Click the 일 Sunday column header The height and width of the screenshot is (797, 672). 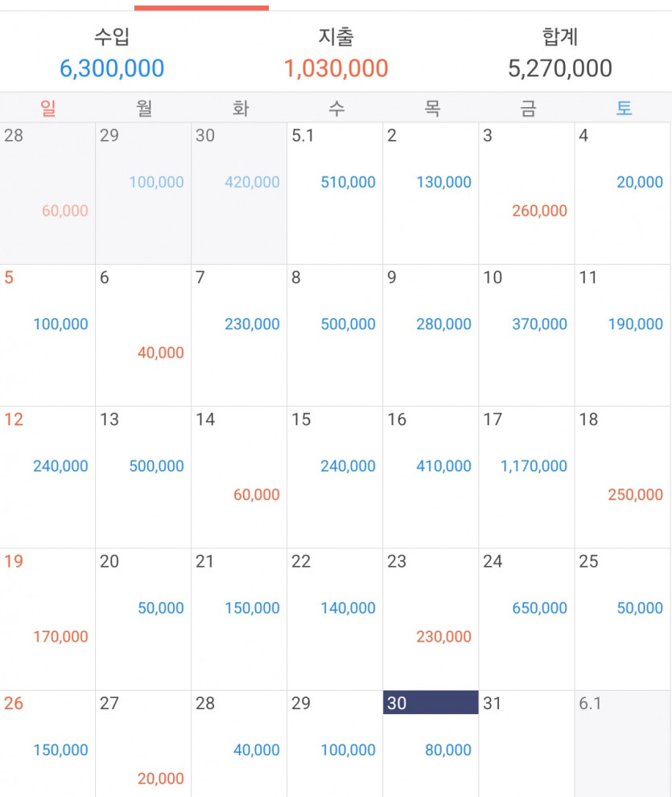[x=47, y=108]
